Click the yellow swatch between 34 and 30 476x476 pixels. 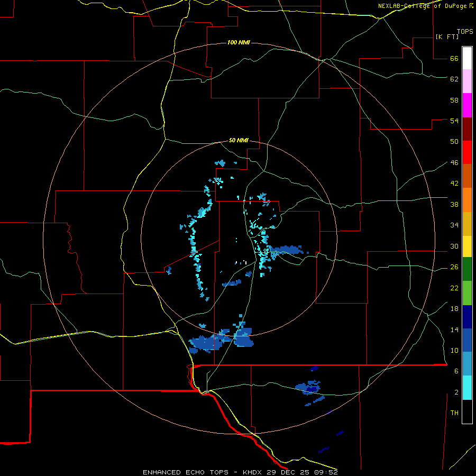coord(467,246)
